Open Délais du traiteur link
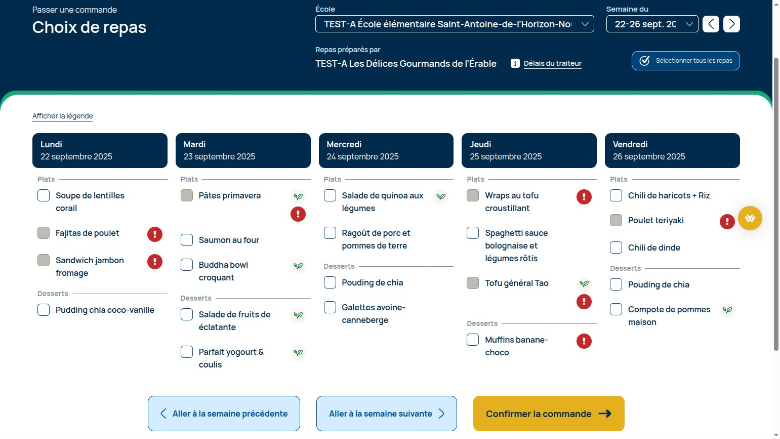This screenshot has height=439, width=780. [x=551, y=64]
